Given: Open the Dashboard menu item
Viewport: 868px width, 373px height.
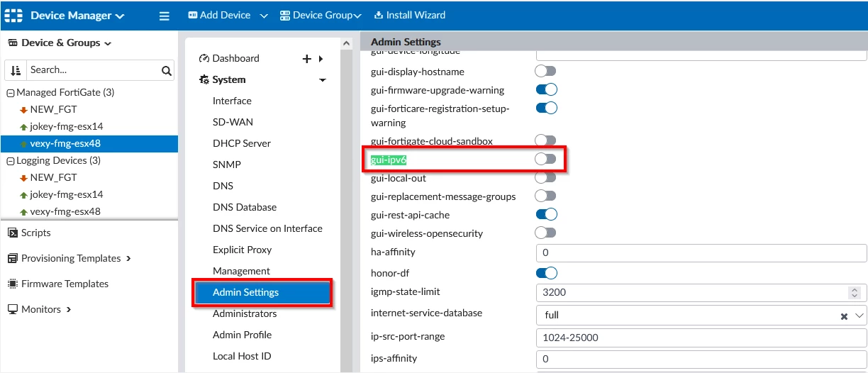Looking at the screenshot, I should click(235, 58).
